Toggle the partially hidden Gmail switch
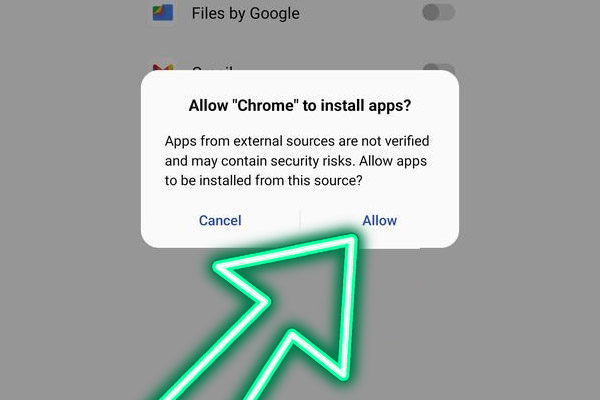 point(439,67)
